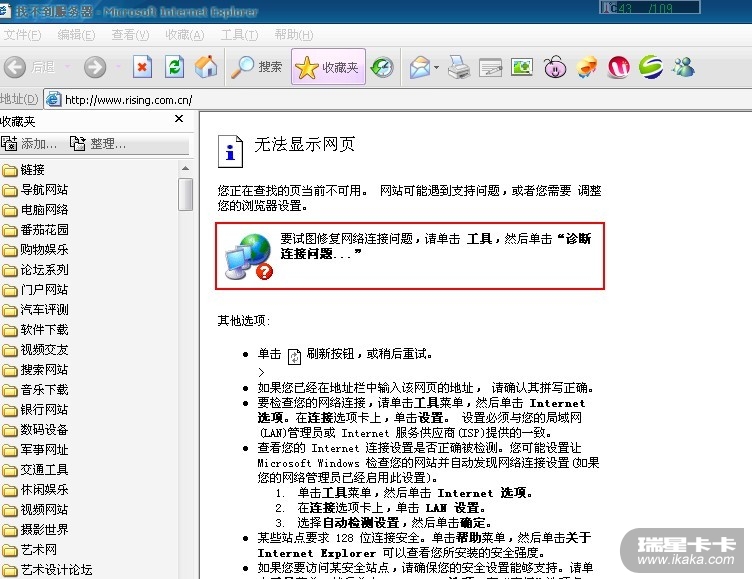Open 编辑(E) menu
Viewport: 752px width, 579px height.
coord(76,35)
